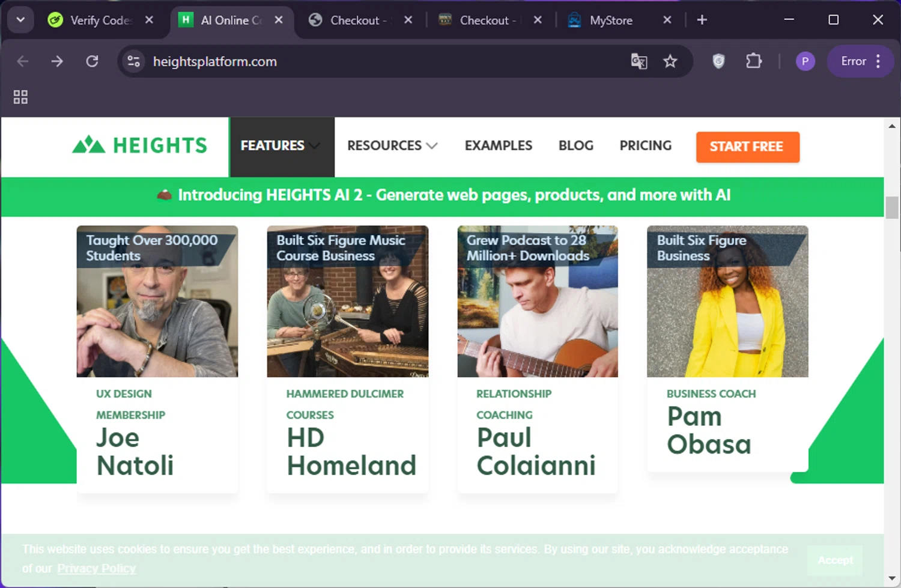901x588 pixels.
Task: Close the Verify Code tab
Action: [x=149, y=20]
